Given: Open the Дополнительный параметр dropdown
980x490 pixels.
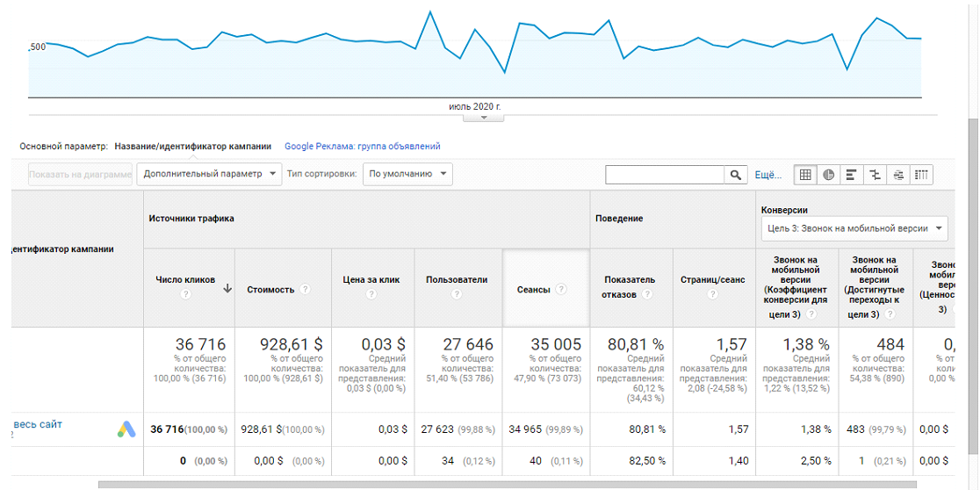Looking at the screenshot, I should 209,174.
